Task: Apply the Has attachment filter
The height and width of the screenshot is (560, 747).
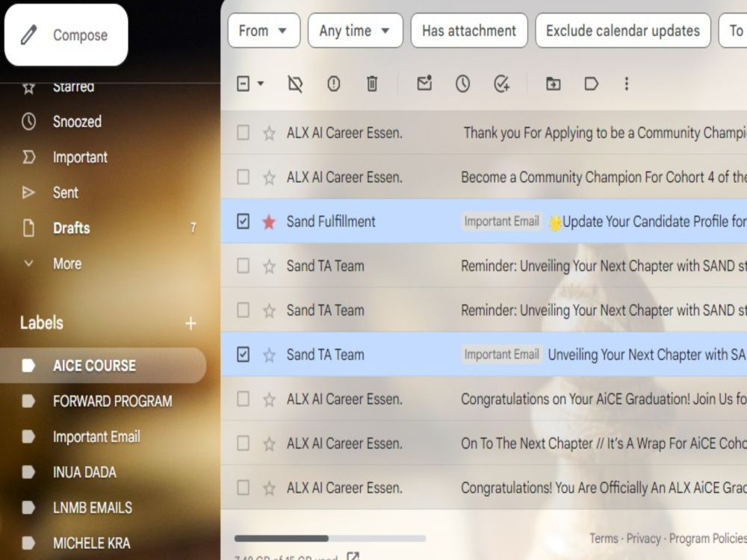Action: tap(469, 31)
